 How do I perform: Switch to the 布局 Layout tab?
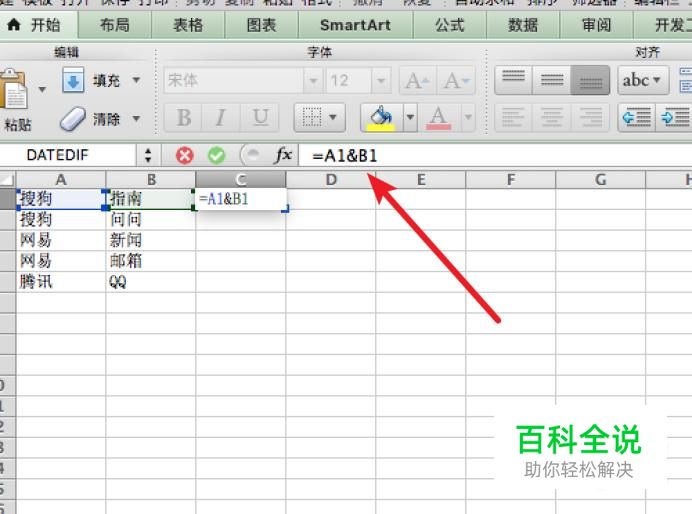pos(115,25)
